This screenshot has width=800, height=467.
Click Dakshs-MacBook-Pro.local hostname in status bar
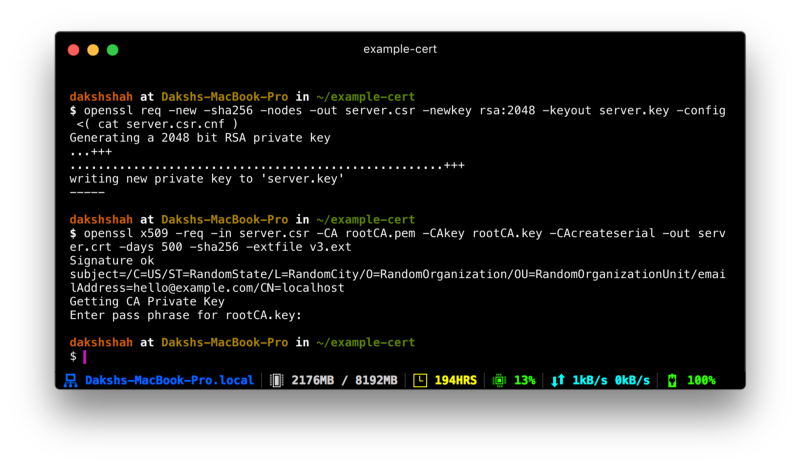point(169,380)
